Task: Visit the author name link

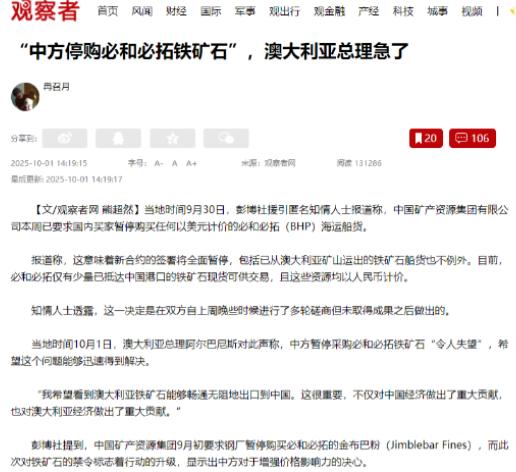Action: pos(56,87)
